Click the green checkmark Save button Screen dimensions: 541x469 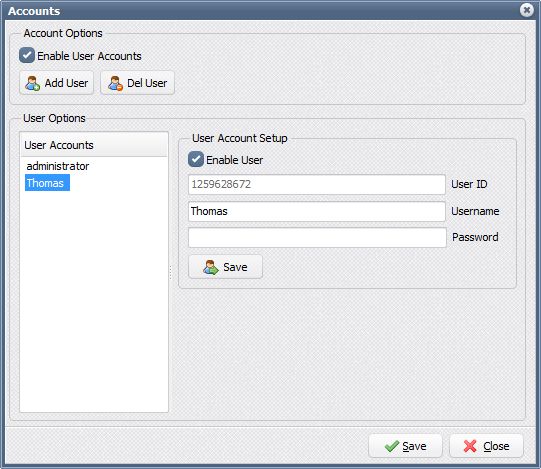coord(405,446)
